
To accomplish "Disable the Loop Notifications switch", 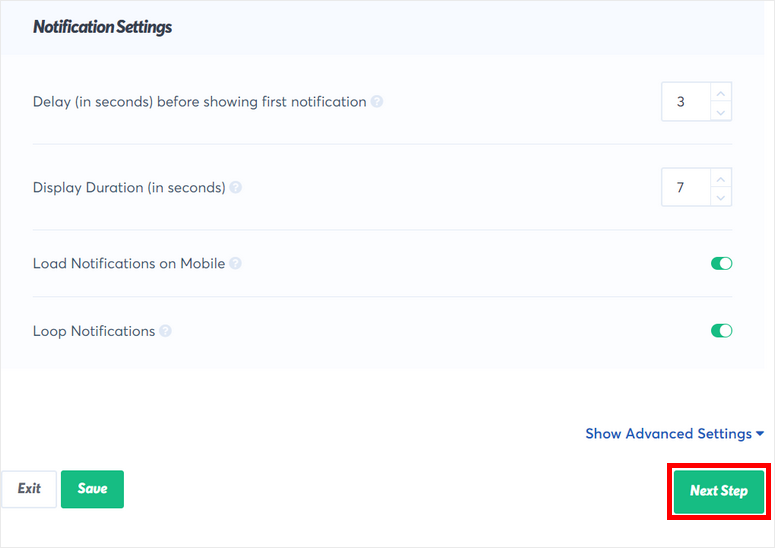I will [721, 331].
